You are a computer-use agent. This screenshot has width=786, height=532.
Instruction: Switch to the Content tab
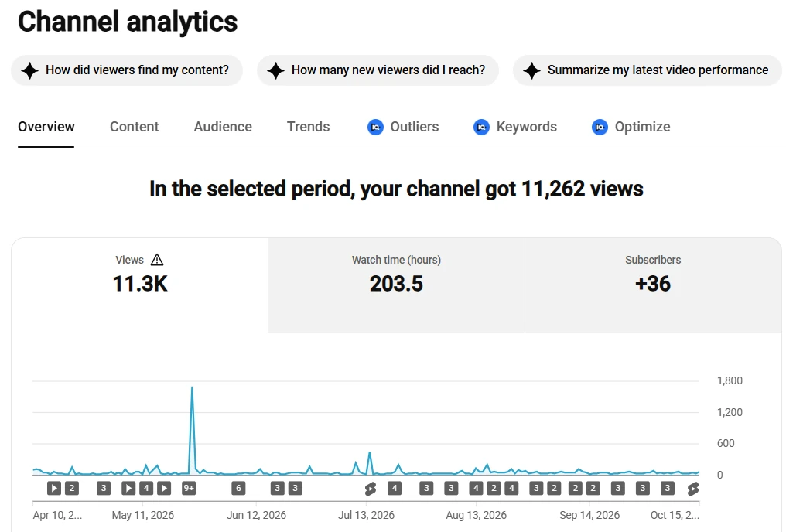[x=135, y=127]
